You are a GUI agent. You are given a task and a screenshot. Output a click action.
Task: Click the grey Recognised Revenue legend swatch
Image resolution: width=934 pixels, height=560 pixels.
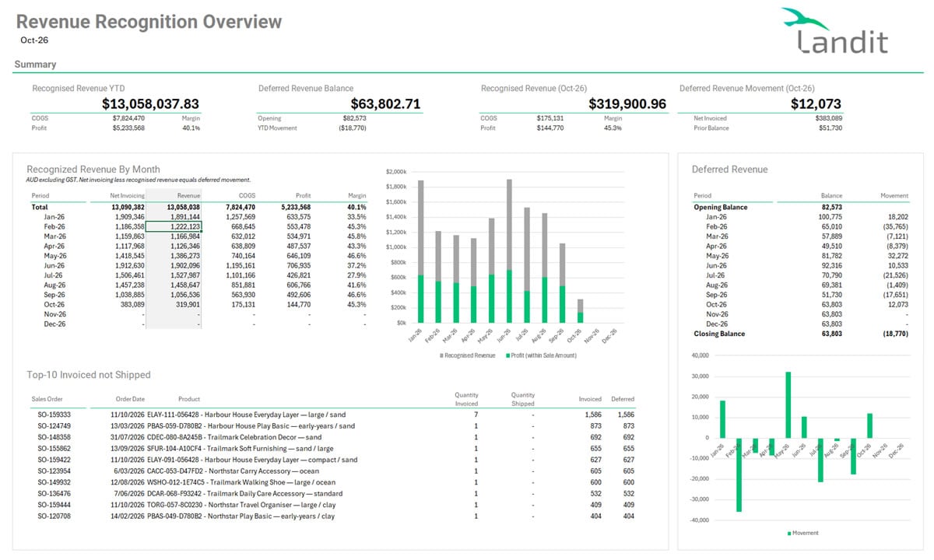click(x=442, y=355)
